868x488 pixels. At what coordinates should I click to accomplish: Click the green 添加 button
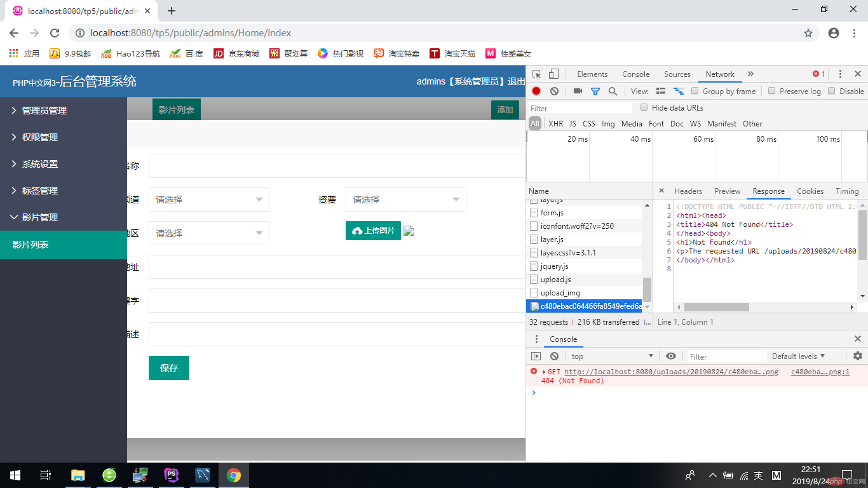[505, 110]
